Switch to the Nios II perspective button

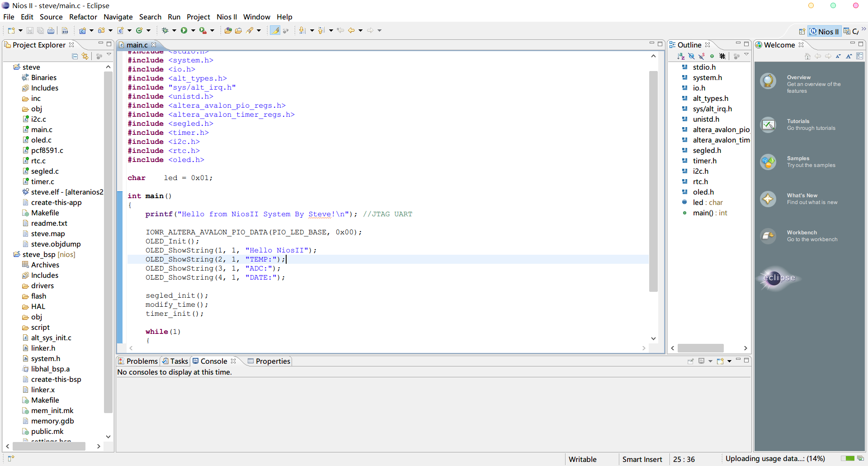824,31
